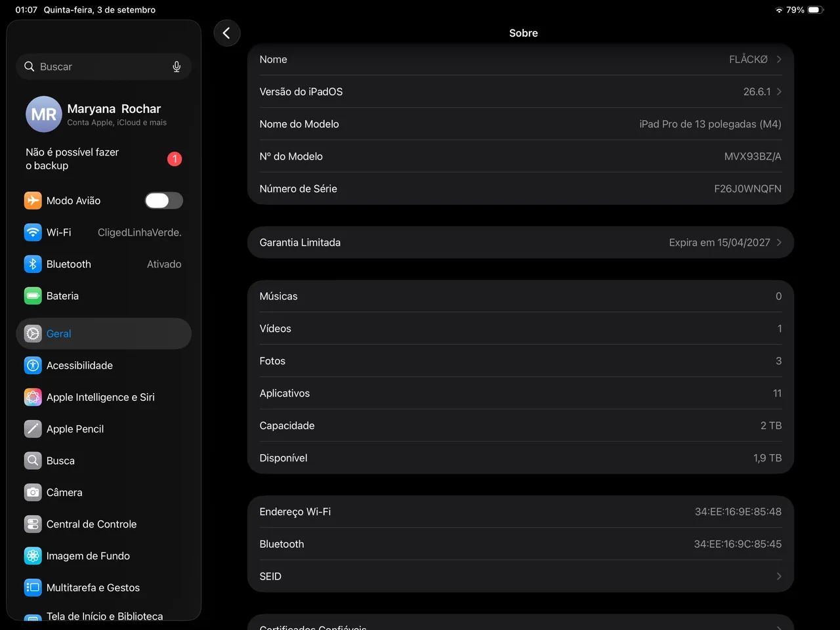Open Garantia Limitada row

(x=520, y=242)
